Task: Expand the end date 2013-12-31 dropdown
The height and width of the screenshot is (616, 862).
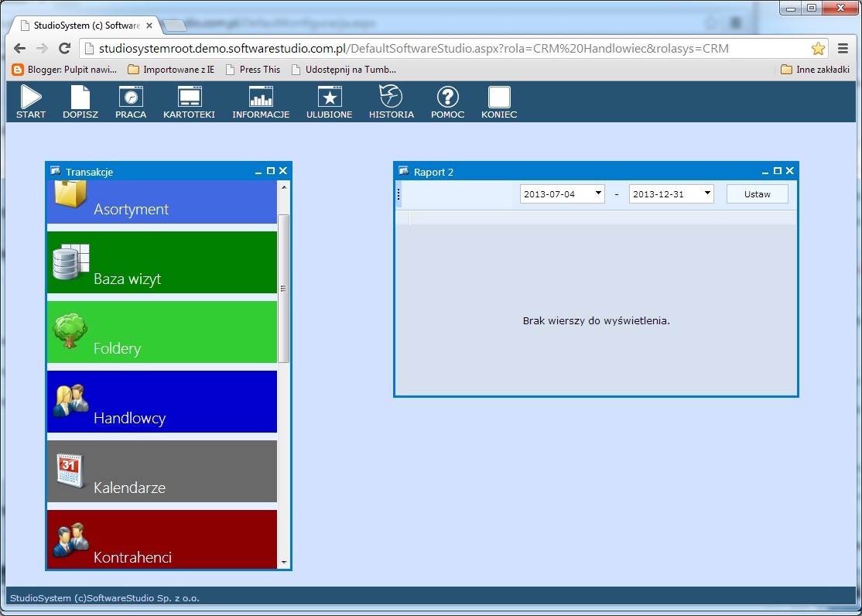Action: pyautogui.click(x=707, y=193)
